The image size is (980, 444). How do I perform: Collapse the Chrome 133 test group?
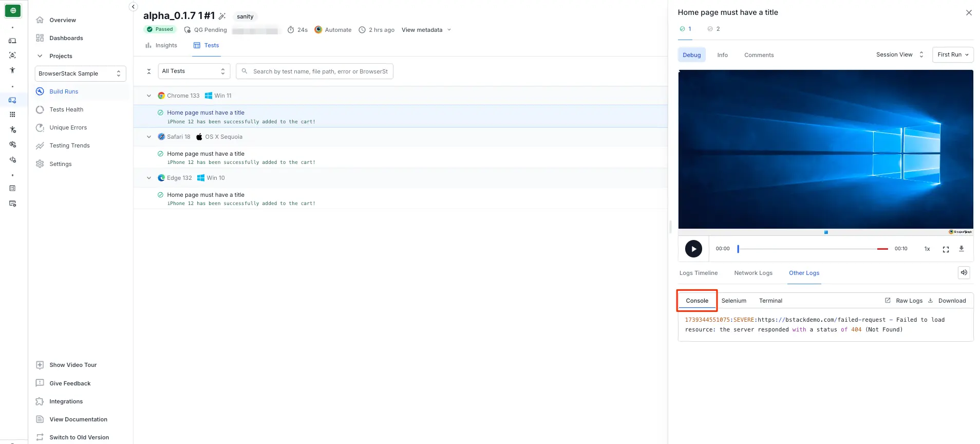149,96
